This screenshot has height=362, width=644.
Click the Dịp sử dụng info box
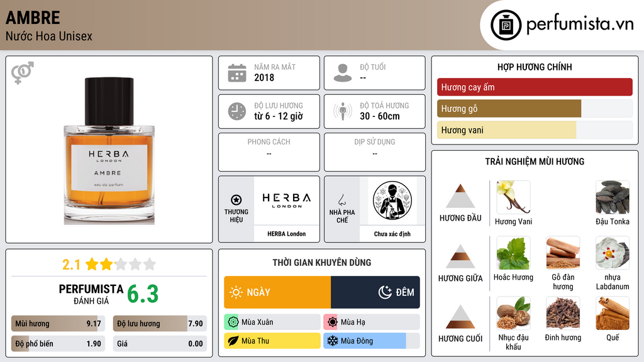click(x=375, y=152)
